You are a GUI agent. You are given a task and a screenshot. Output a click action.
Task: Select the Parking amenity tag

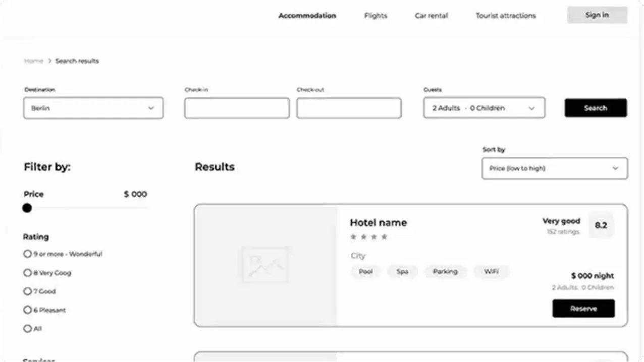445,272
